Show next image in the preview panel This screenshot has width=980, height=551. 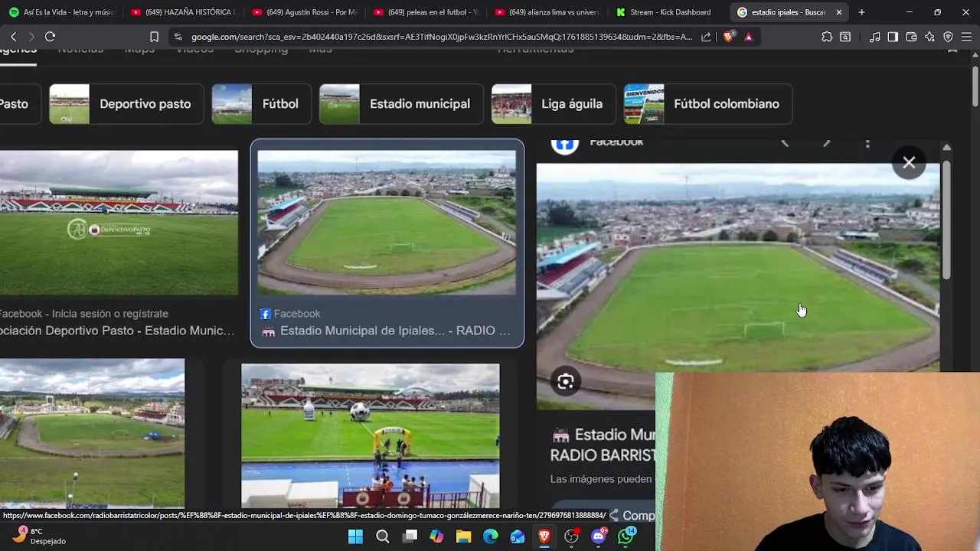click(x=826, y=142)
